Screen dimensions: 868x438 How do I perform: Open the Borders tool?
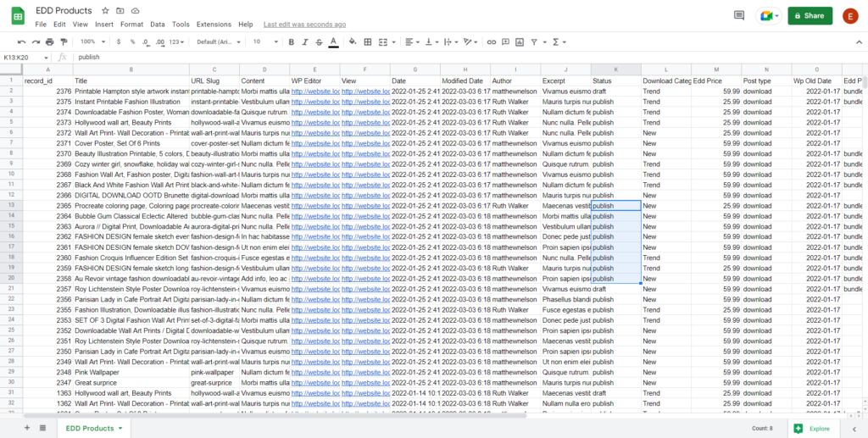click(x=368, y=42)
